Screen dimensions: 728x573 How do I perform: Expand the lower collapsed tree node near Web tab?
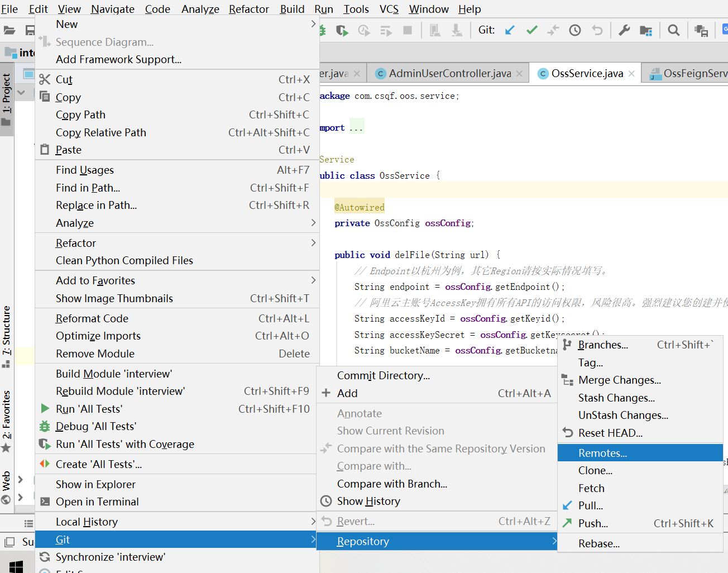coord(21,497)
